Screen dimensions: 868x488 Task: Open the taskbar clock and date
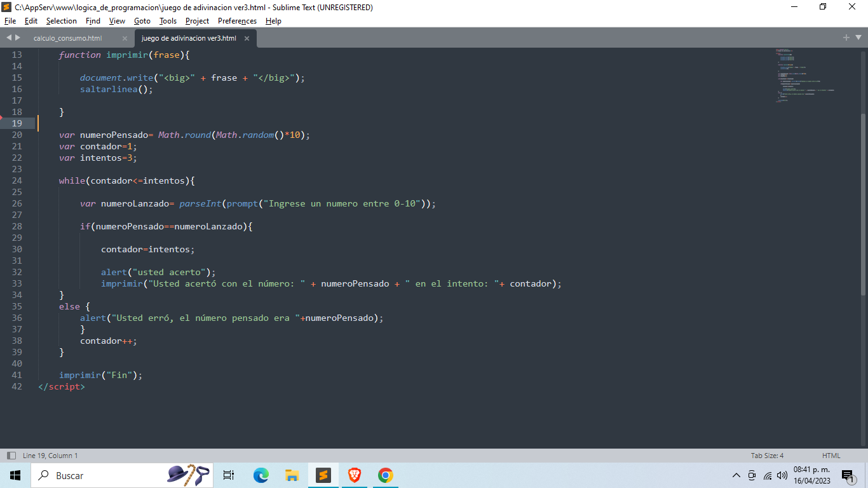pyautogui.click(x=812, y=475)
